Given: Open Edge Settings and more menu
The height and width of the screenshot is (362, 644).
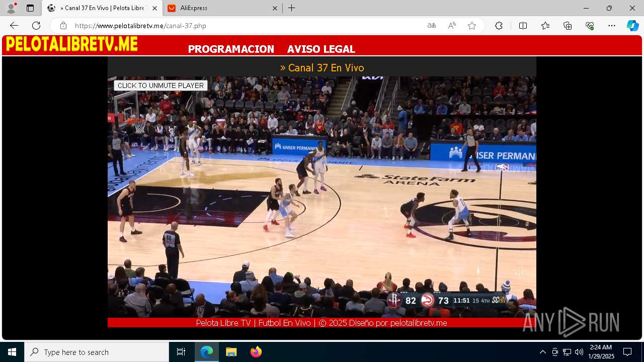Looking at the screenshot, I should [x=612, y=26].
